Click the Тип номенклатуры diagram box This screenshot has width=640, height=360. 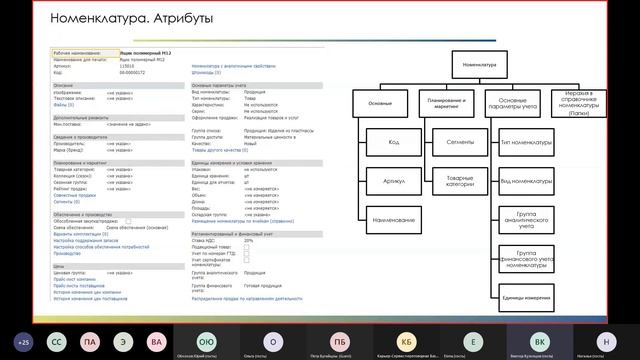pos(527,142)
